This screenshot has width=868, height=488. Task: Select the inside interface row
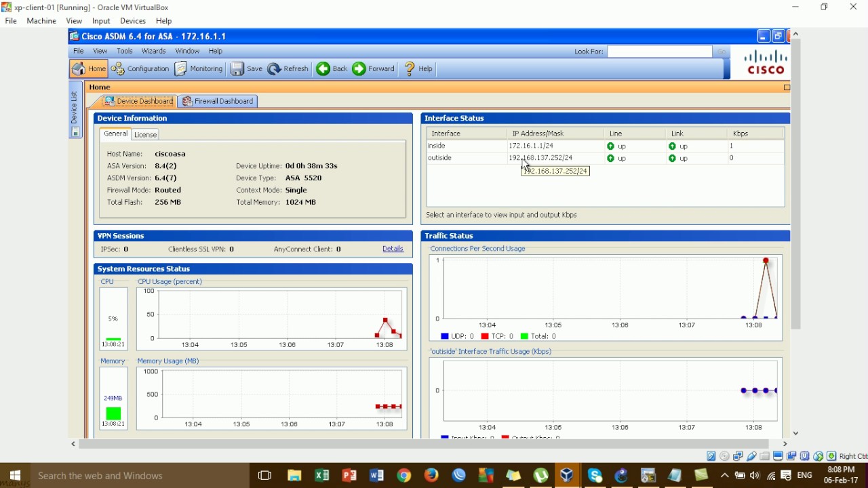click(606, 146)
